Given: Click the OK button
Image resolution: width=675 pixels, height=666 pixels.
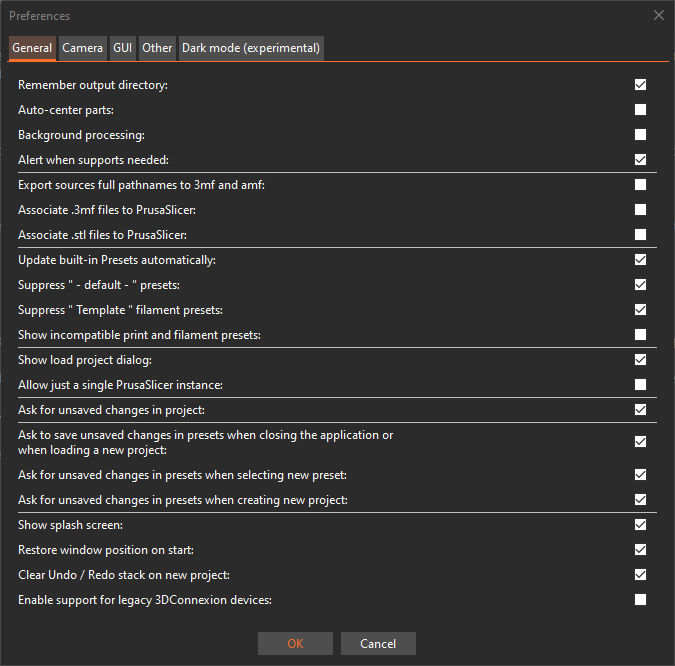Looking at the screenshot, I should [295, 644].
